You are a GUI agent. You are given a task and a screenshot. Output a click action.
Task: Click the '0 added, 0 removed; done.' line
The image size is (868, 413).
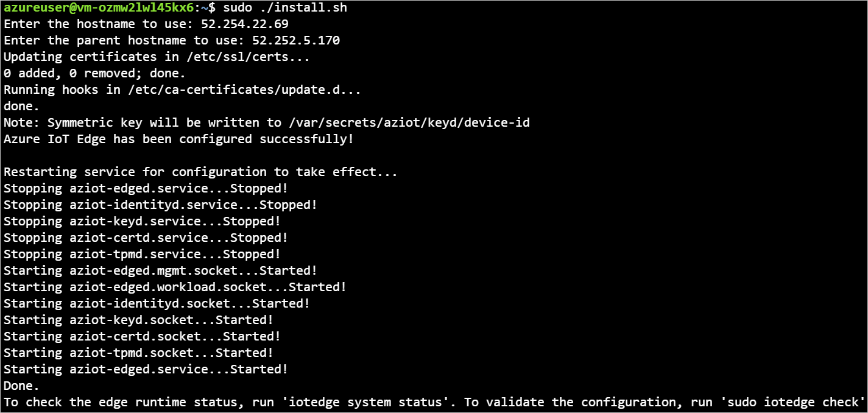coord(94,74)
